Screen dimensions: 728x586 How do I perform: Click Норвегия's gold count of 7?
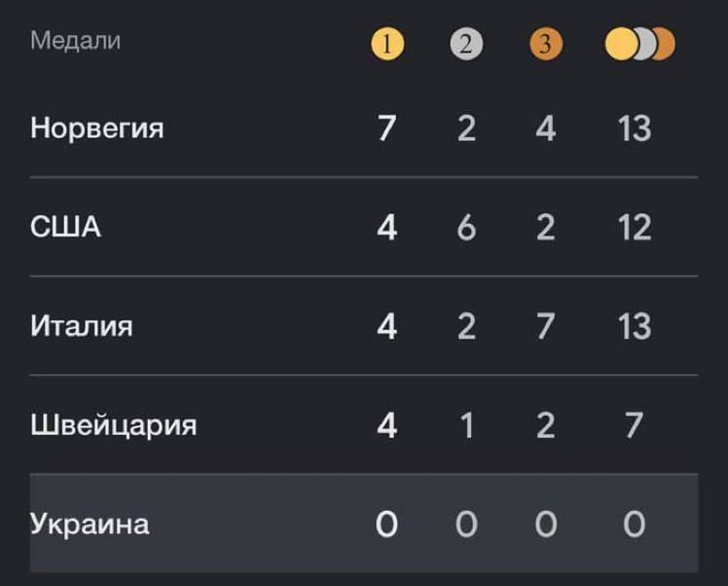pyautogui.click(x=386, y=128)
